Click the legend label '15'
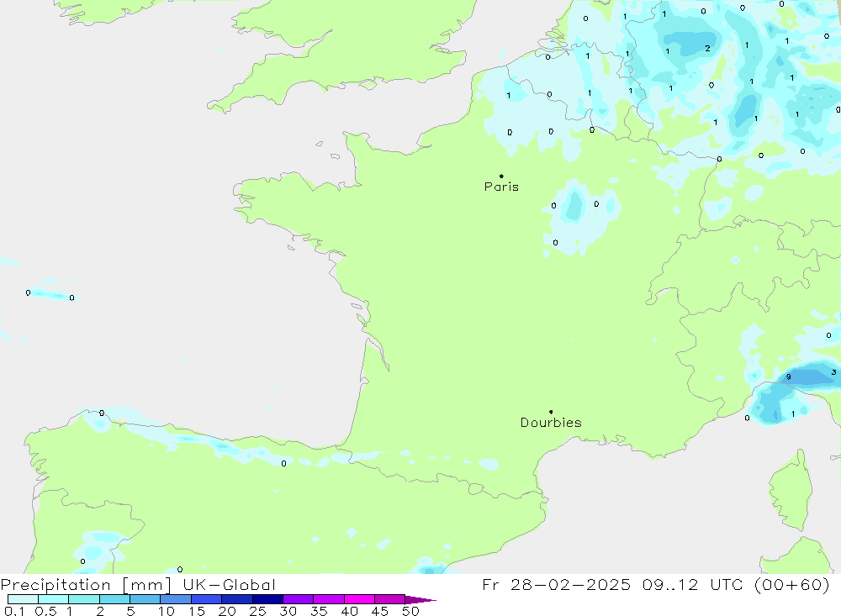This screenshot has width=841, height=616. tap(197, 611)
